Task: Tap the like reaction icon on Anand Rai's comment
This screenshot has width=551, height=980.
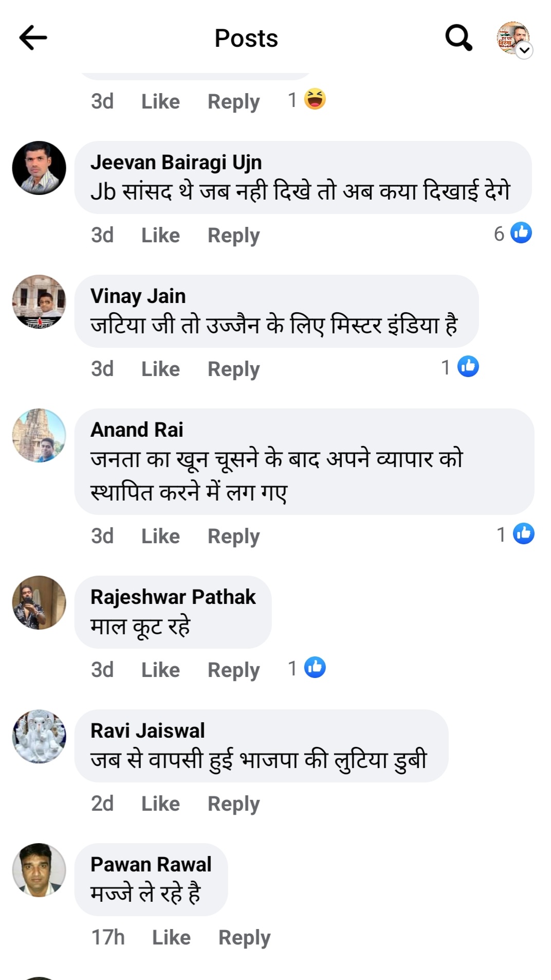Action: pyautogui.click(x=523, y=534)
